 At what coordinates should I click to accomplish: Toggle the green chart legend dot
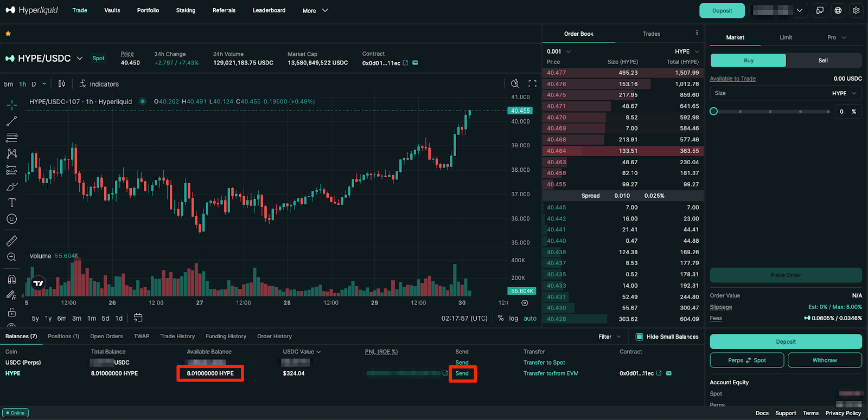143,101
